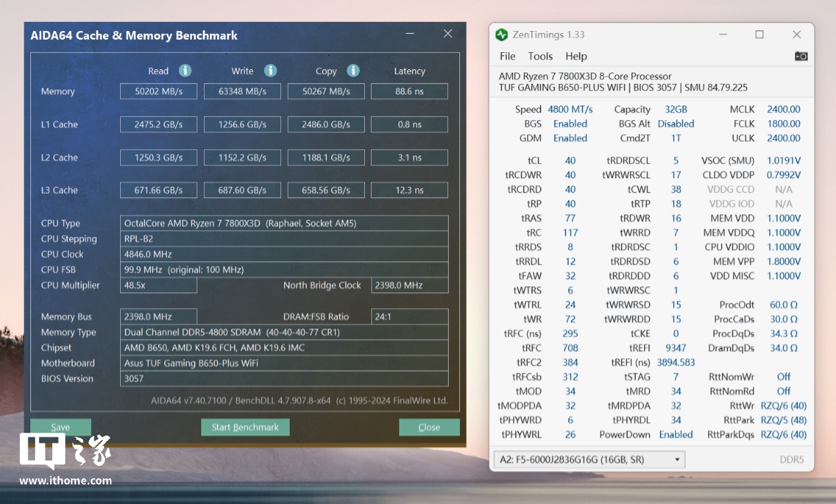
Task: Open the Help menu in ZenTimings
Action: point(576,56)
